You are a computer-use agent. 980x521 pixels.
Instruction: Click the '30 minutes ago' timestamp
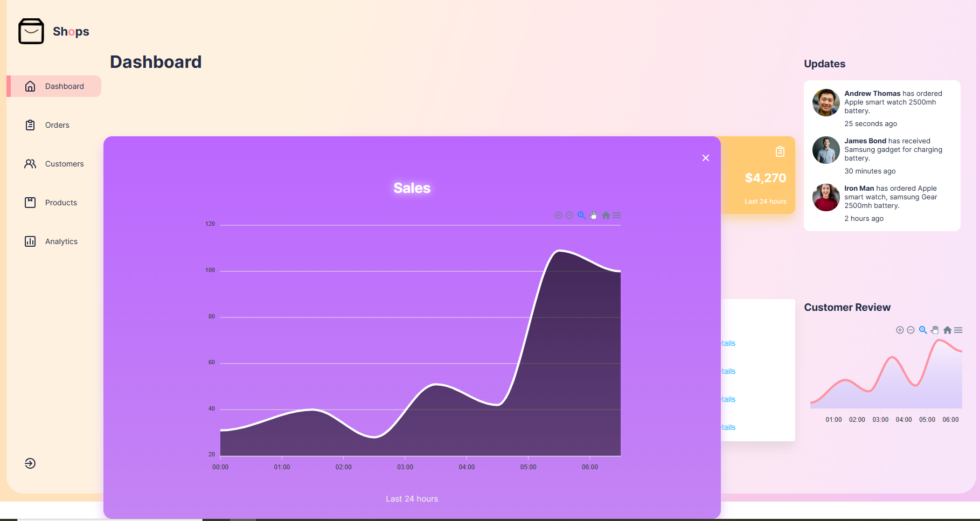pos(870,171)
